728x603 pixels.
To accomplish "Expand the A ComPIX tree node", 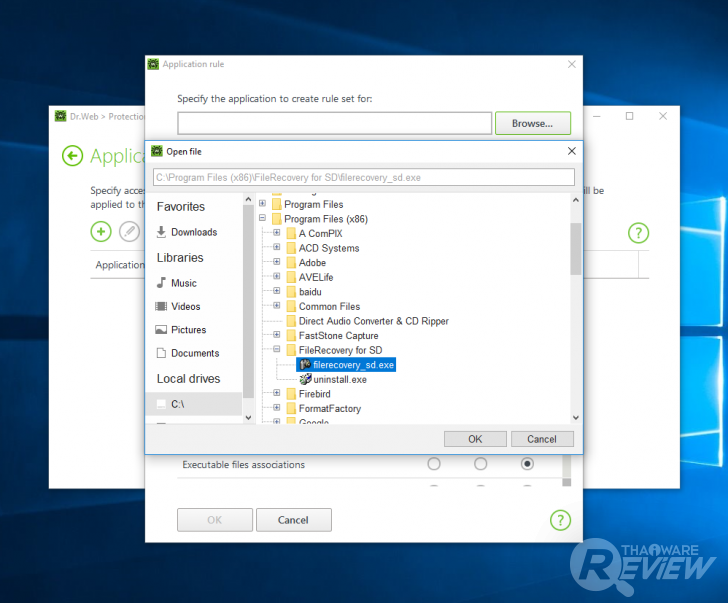I will click(x=277, y=233).
